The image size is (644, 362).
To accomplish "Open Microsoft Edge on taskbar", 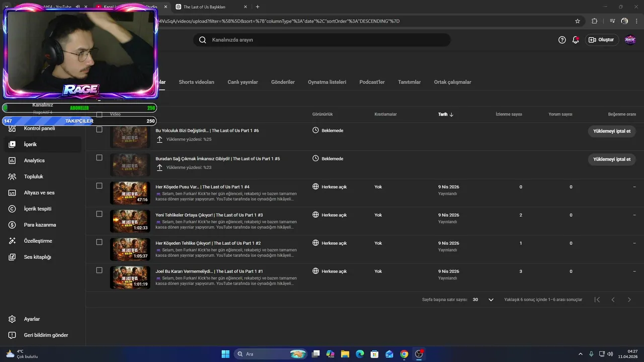I will click(360, 354).
